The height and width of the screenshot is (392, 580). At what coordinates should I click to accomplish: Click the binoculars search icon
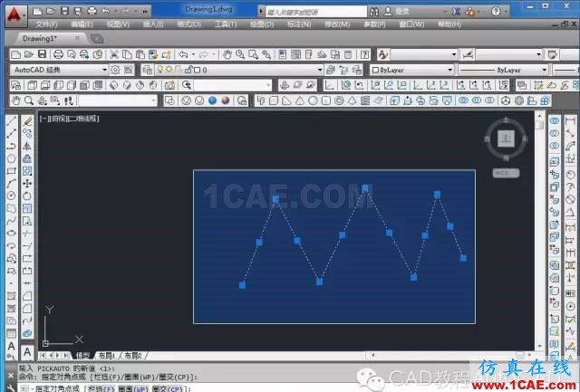[374, 12]
